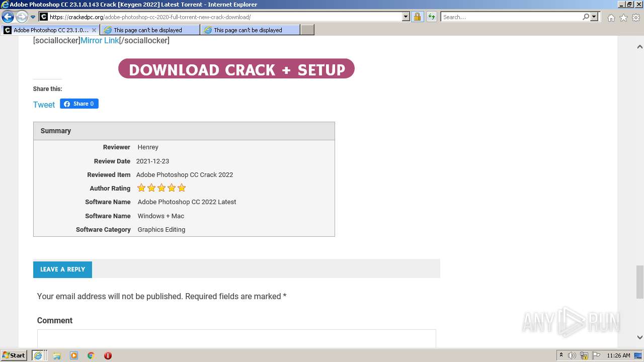This screenshot has height=362, width=644.
Task: Click the fifth author rating star
Action: [x=182, y=188]
